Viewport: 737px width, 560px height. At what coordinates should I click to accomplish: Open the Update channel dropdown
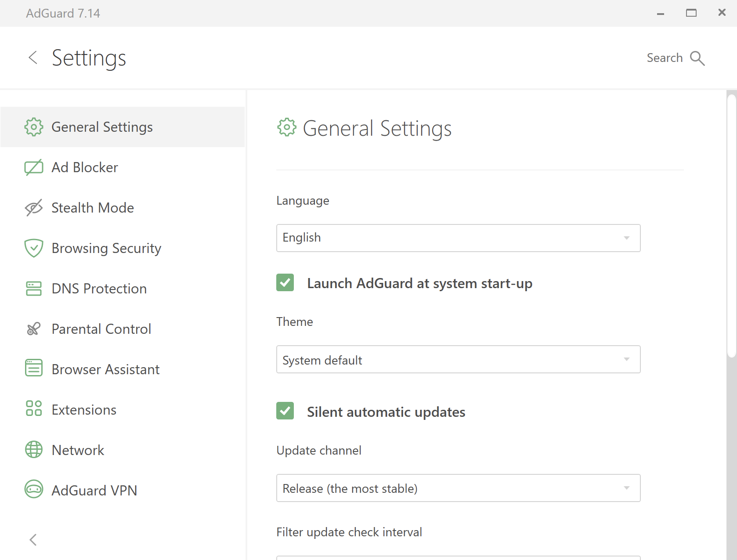[x=458, y=488]
